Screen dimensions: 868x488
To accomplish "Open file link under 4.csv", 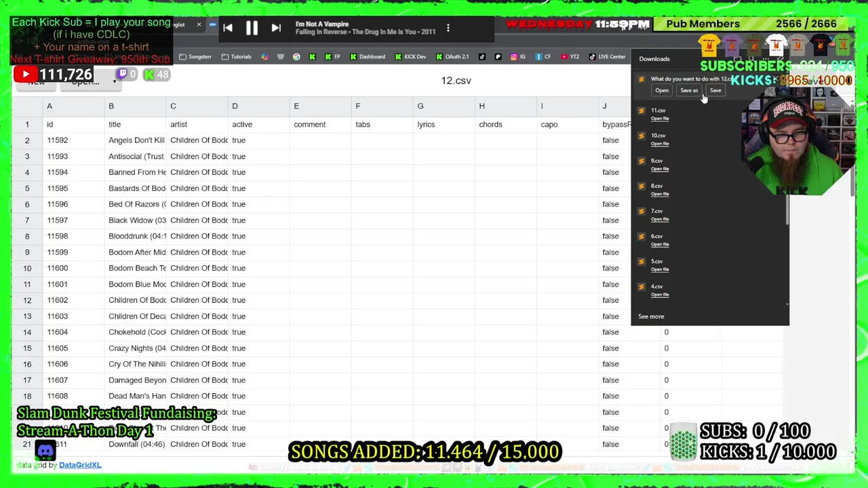I will tap(660, 294).
